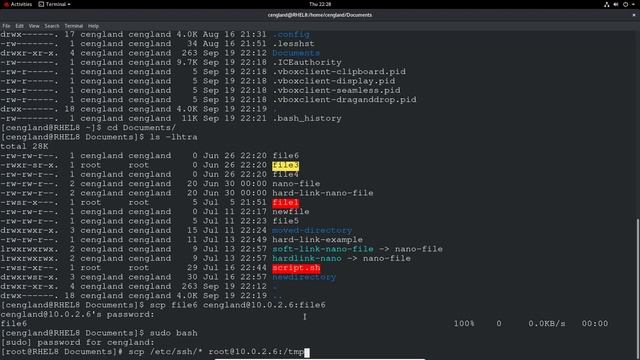
Task: Open the volume icon in system tray
Action: (616, 4)
